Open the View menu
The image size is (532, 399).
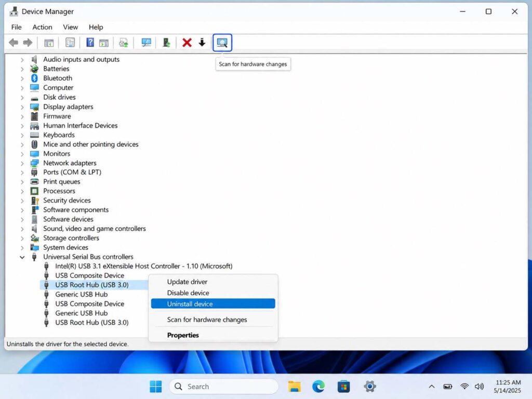pyautogui.click(x=70, y=27)
